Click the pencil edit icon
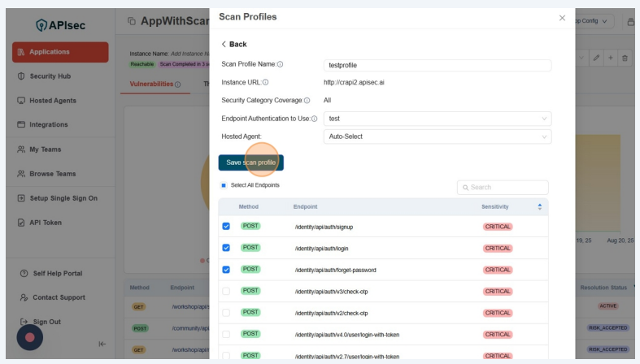Image resolution: width=640 pixels, height=364 pixels. click(595, 60)
